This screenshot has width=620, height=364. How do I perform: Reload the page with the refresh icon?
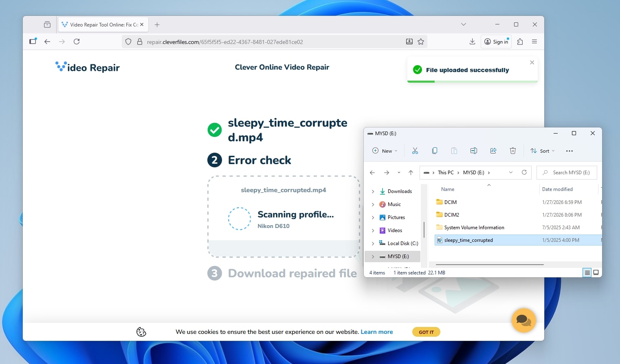tap(77, 41)
